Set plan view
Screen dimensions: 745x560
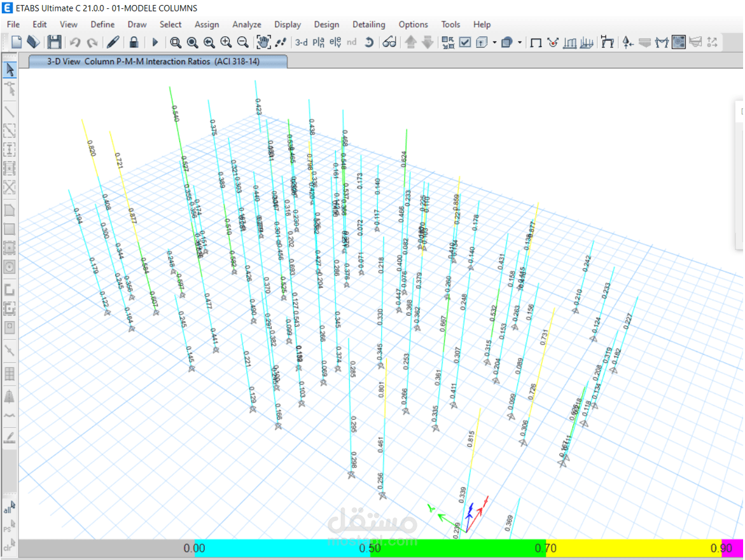coord(318,42)
